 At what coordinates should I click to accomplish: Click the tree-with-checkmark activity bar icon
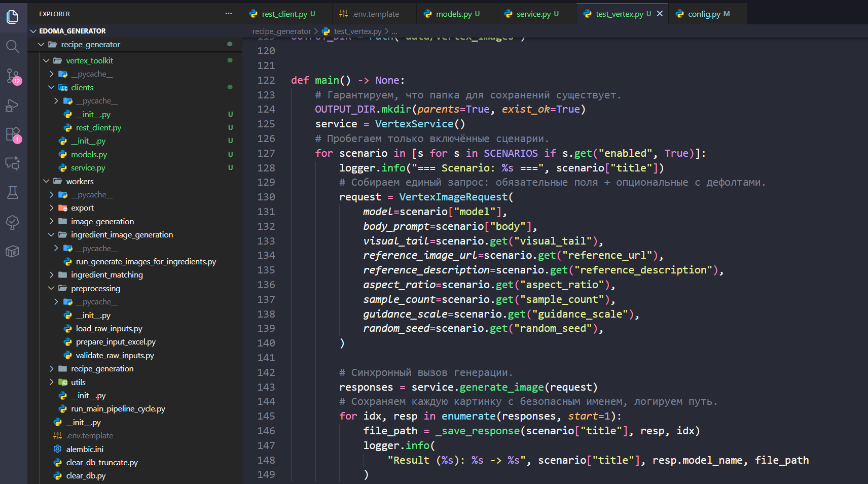tap(13, 222)
